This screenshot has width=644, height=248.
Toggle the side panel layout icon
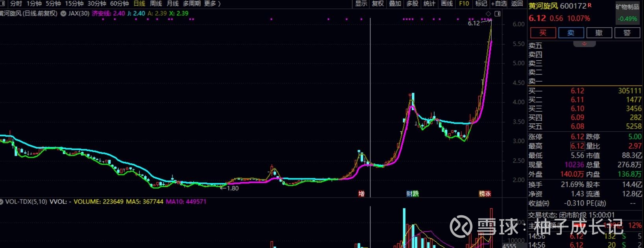[498, 14]
